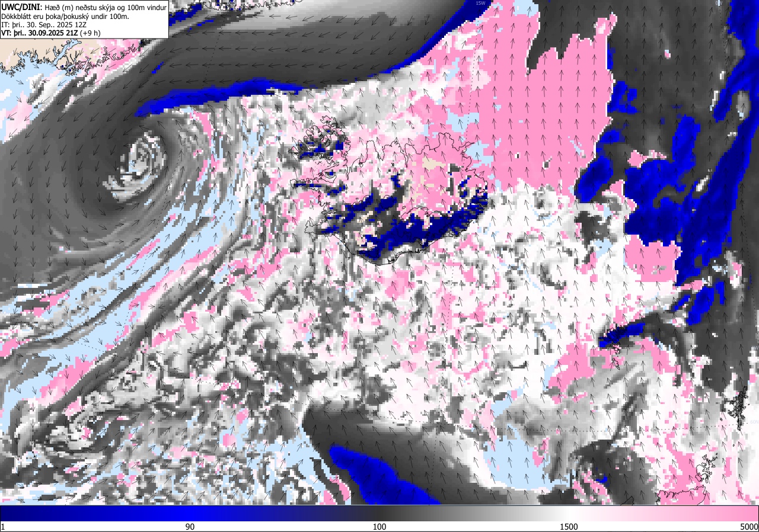Click the valid time line "VT: þri.. 30.09.2025 21Z (+9 h)"

51,34
